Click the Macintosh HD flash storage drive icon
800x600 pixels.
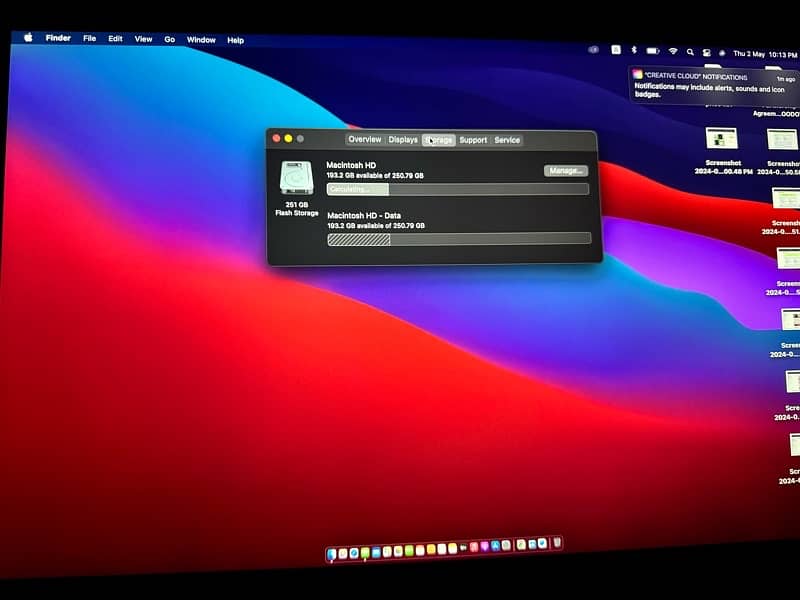click(295, 178)
